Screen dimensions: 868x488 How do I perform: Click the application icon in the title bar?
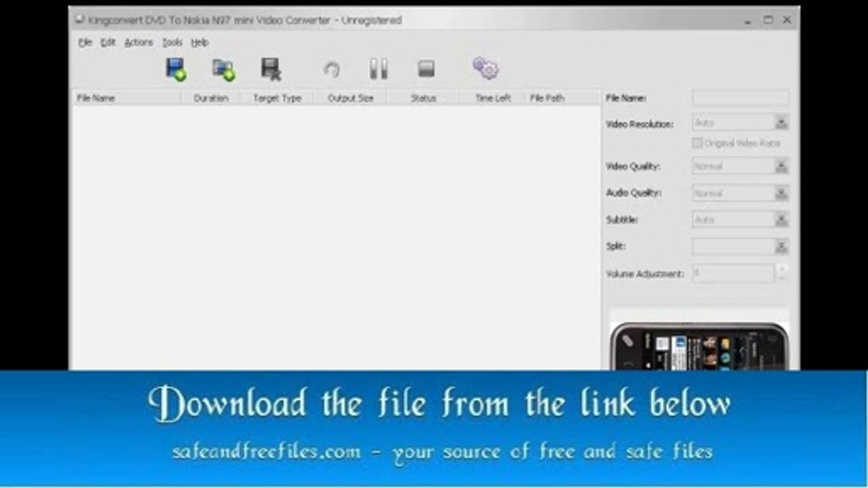pyautogui.click(x=80, y=20)
